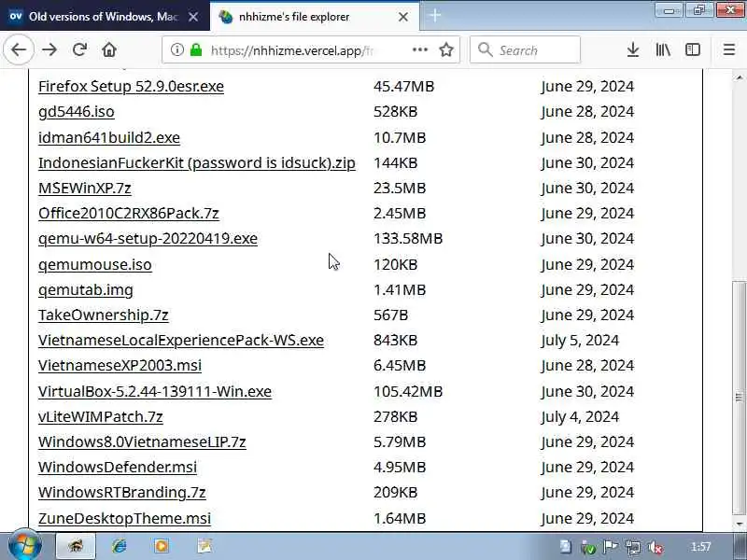The image size is (747, 560).
Task: Download VirtualBox-5.2.44-139111-Win.exe
Action: tap(155, 391)
